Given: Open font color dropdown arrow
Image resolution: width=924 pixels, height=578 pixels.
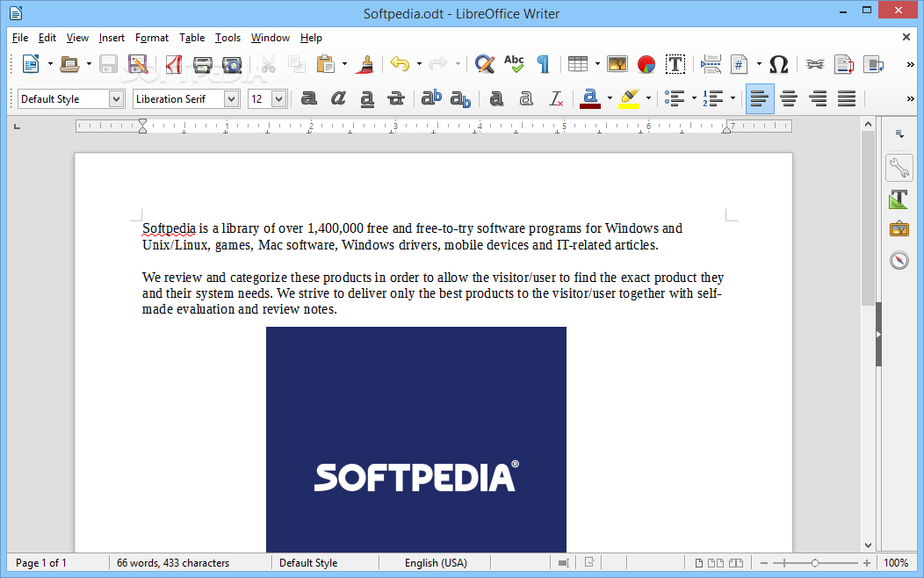Looking at the screenshot, I should click(x=610, y=98).
